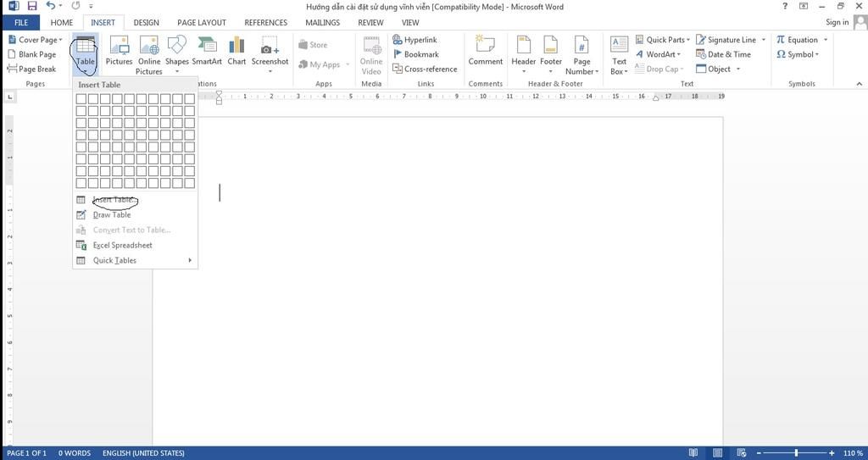The height and width of the screenshot is (460, 868).
Task: Select top-left cell in Insert Table grid
Action: click(x=82, y=99)
